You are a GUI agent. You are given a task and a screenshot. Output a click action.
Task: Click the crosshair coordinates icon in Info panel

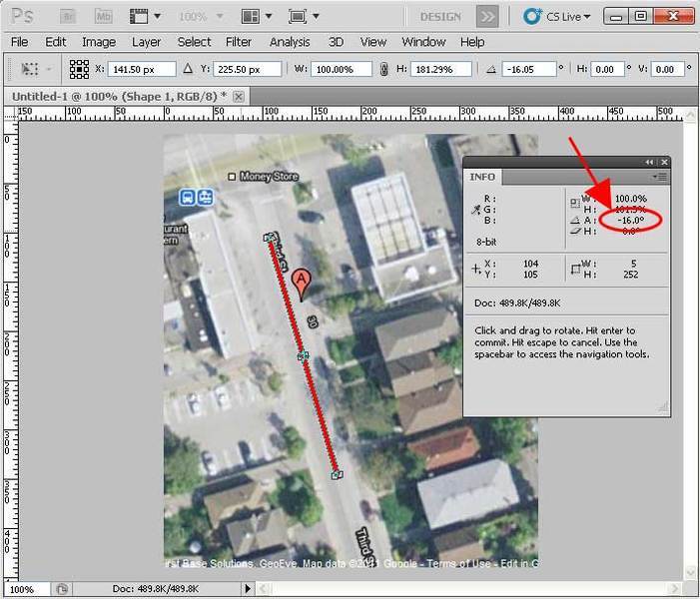tap(476, 268)
